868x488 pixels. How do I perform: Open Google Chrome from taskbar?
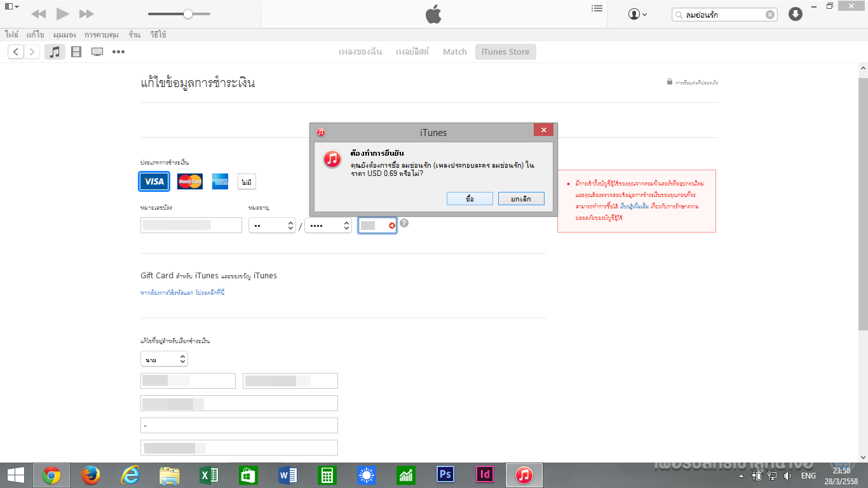click(x=51, y=475)
